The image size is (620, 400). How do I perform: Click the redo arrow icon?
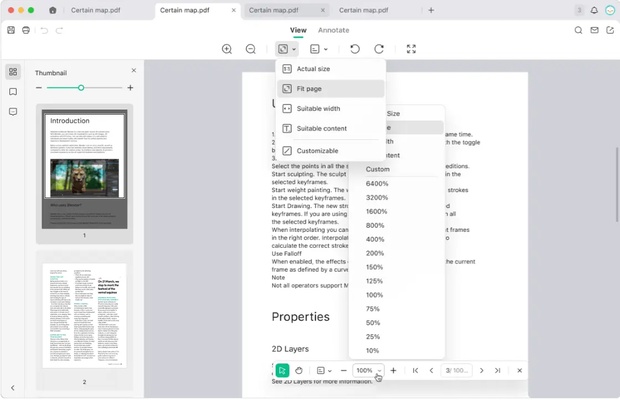(59, 30)
